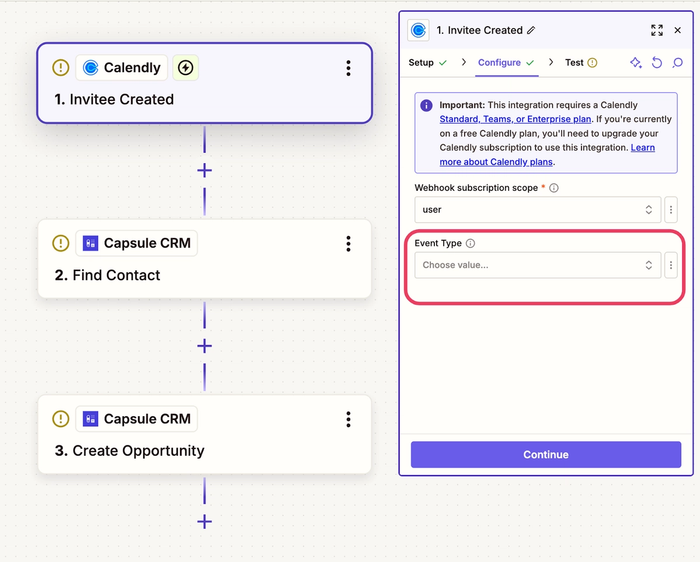Open options menu next to Event Type field
Image resolution: width=700 pixels, height=562 pixels.
[x=671, y=265]
